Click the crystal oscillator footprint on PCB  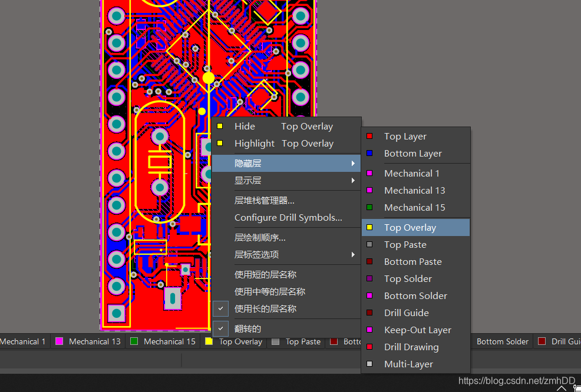pyautogui.click(x=159, y=162)
